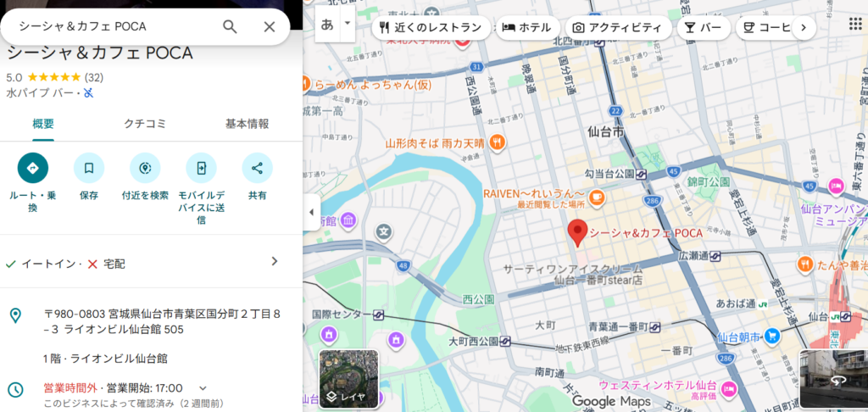The image size is (868, 412).
Task: Open the Street View thumbnail
Action: (x=833, y=378)
